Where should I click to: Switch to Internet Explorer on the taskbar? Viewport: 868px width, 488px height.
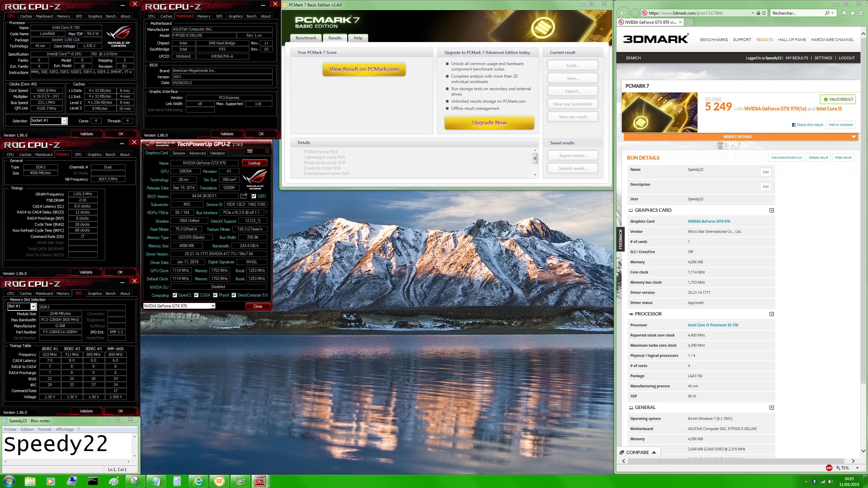click(198, 481)
